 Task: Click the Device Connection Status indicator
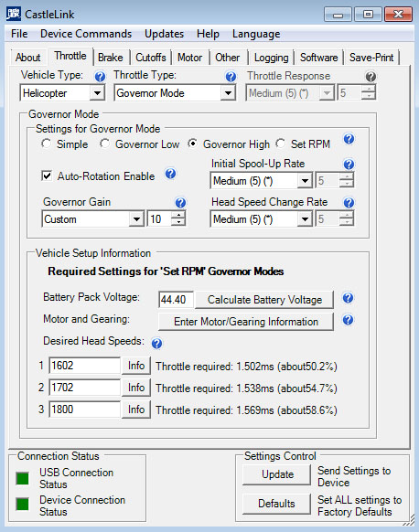[22, 504]
